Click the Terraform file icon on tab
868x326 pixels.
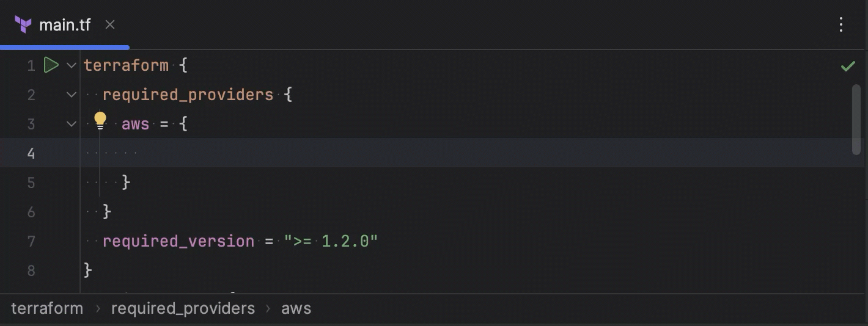pos(23,24)
